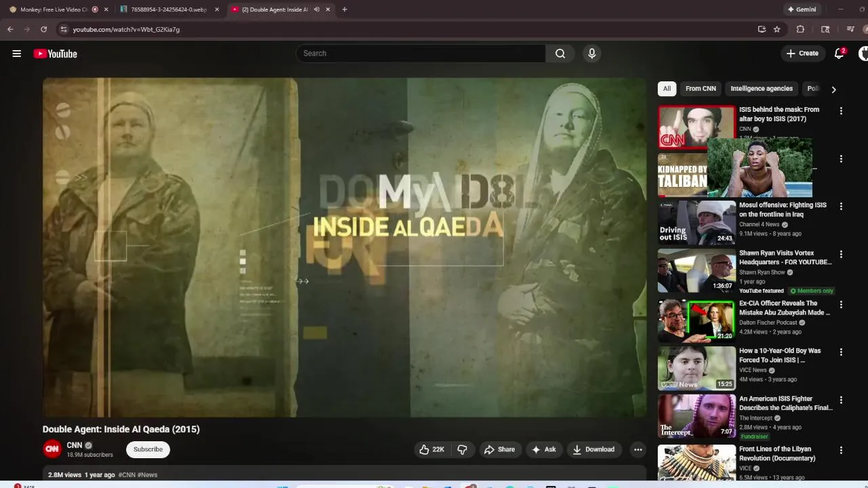Open a new browser tab
This screenshot has height=488, width=868.
point(344,9)
